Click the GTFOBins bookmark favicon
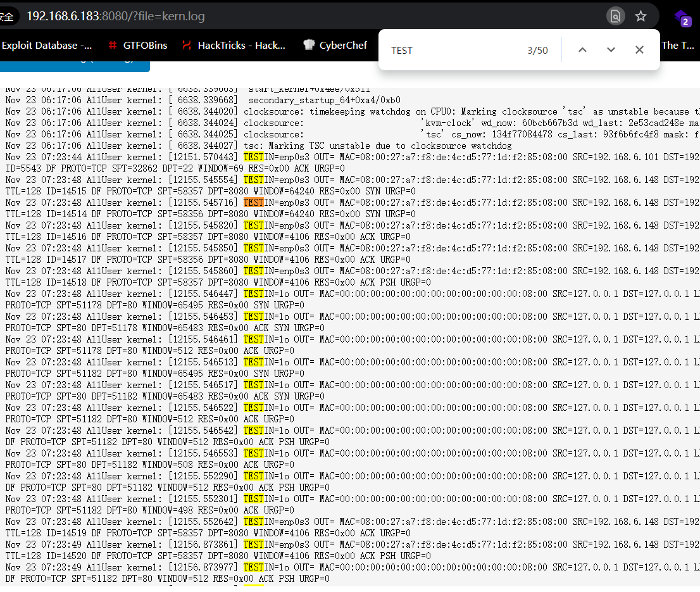 pos(113,45)
